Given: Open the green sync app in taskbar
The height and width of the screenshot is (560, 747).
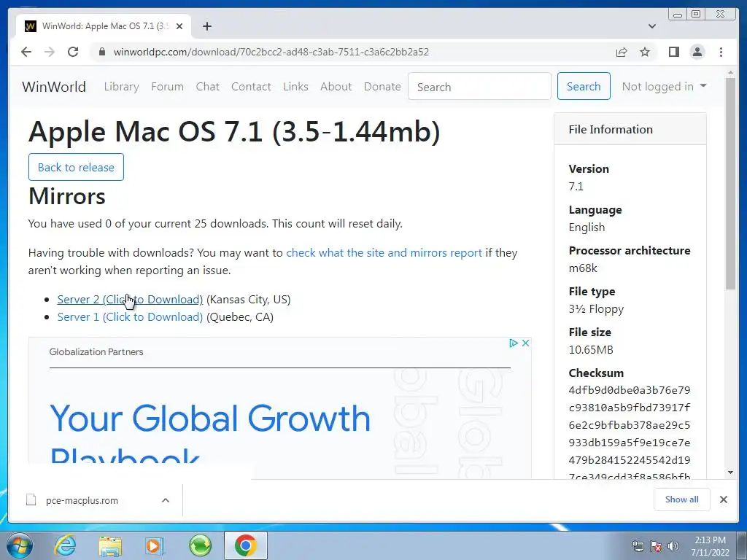Looking at the screenshot, I should [200, 545].
